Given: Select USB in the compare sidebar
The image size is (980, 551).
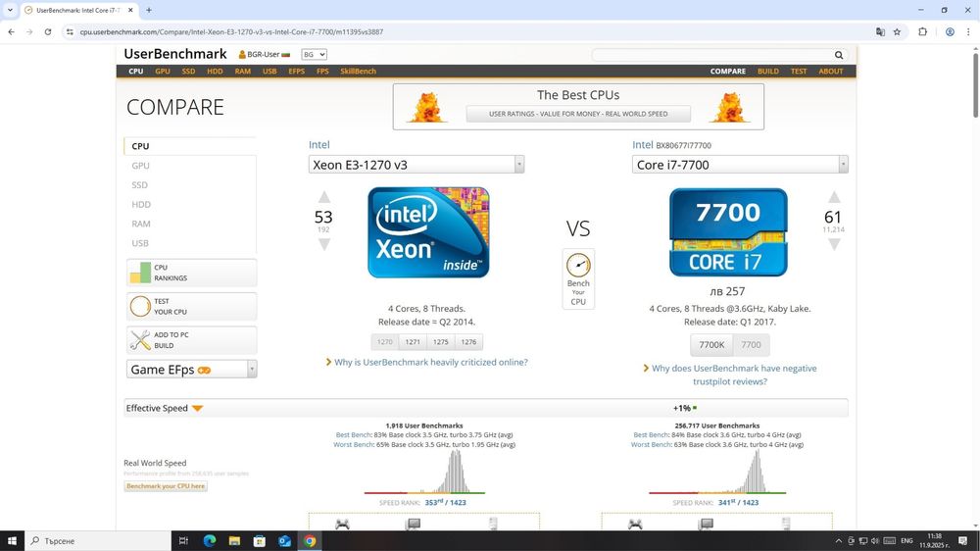Looking at the screenshot, I should click(140, 243).
